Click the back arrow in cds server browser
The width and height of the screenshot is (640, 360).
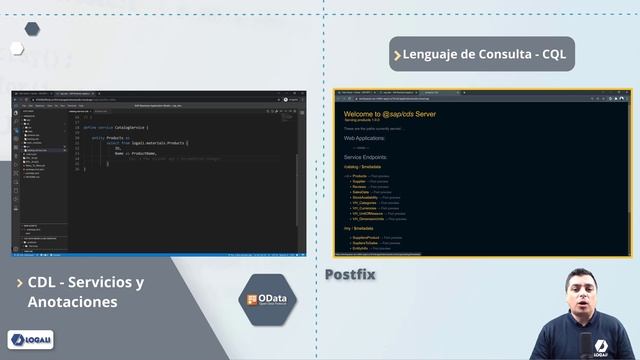[338, 99]
